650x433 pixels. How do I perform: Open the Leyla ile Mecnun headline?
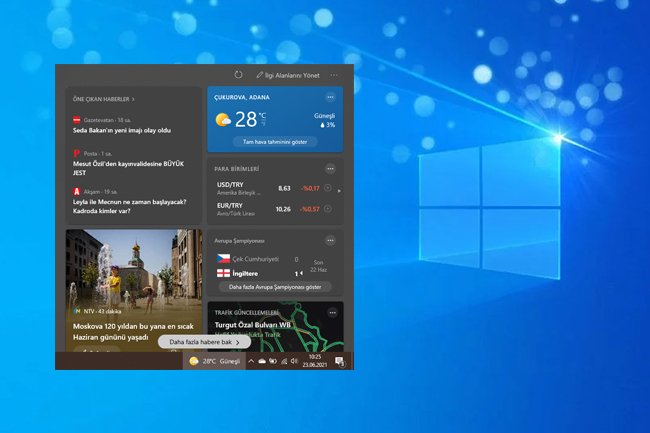129,206
